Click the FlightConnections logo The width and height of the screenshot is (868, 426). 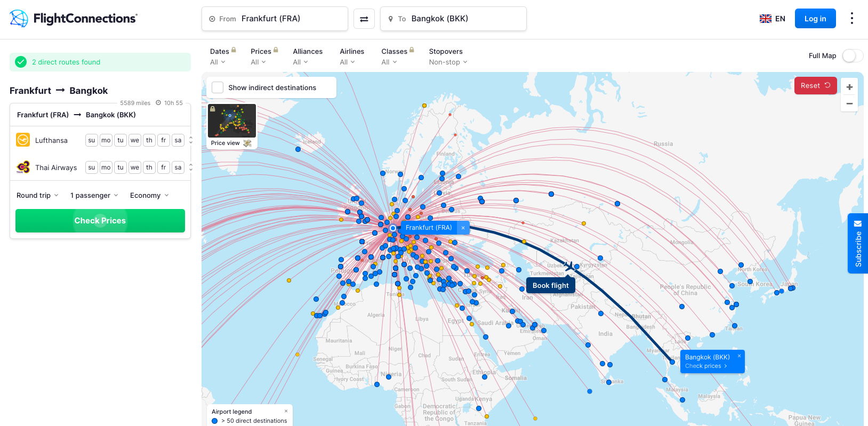point(74,19)
